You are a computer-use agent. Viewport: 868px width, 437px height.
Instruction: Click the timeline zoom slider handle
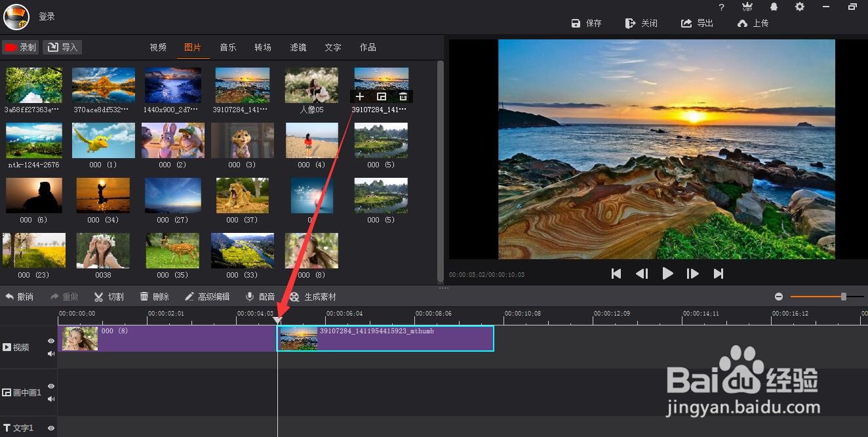tap(844, 297)
